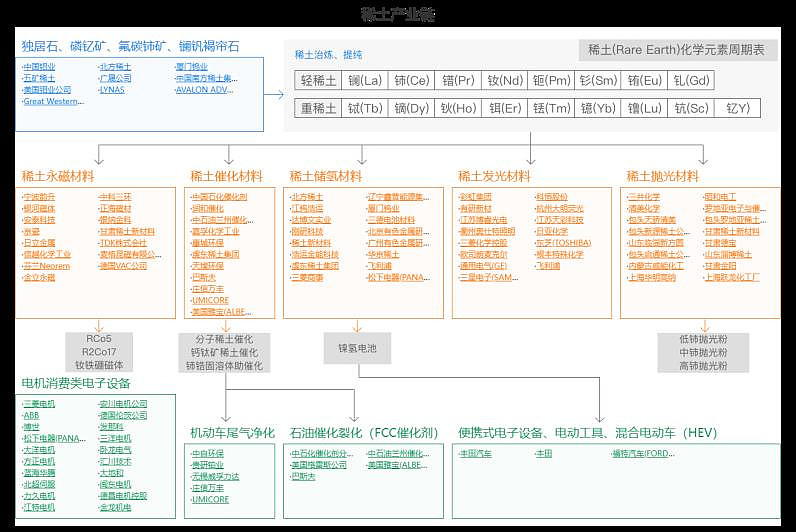Select the 钐(Sm) element cell

coord(598,80)
